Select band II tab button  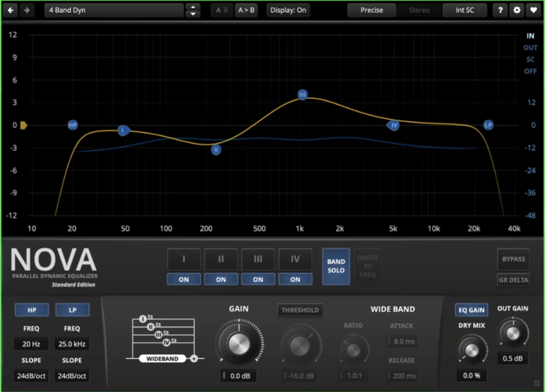(221, 259)
